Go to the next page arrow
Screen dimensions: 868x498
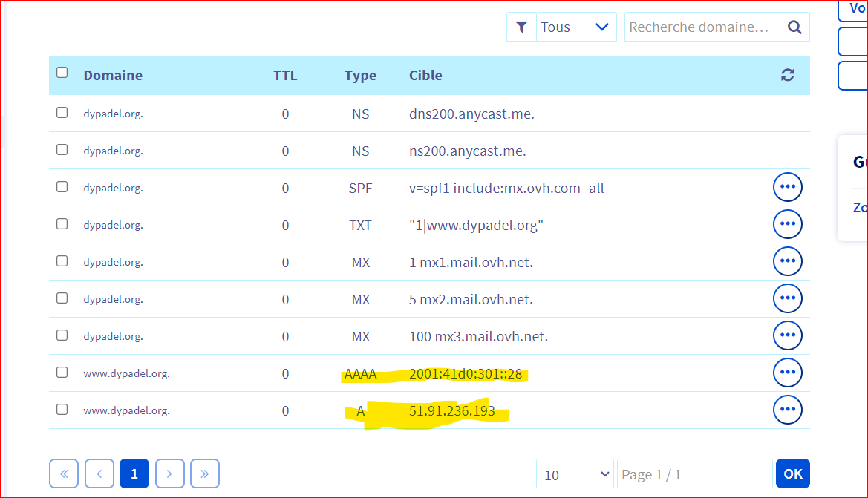170,474
